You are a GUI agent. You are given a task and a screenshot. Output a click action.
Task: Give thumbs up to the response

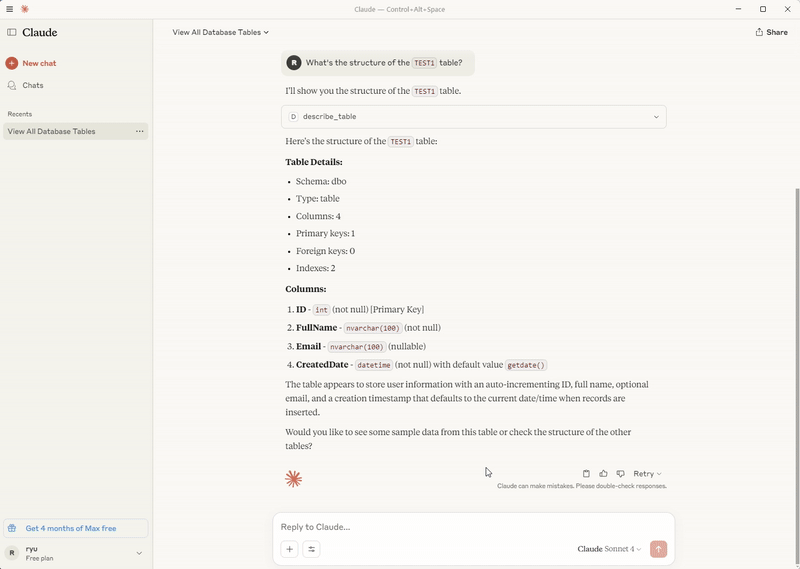(x=604, y=474)
